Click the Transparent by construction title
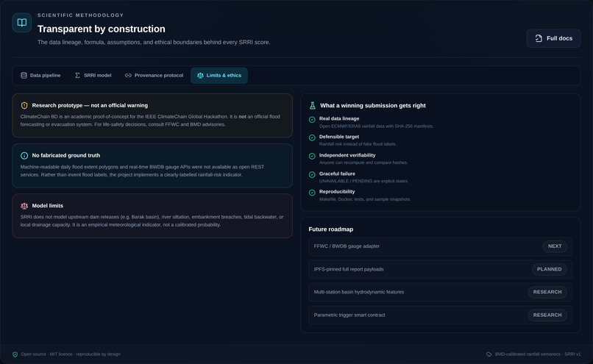Screen dimensions: 593x364 click(102, 29)
